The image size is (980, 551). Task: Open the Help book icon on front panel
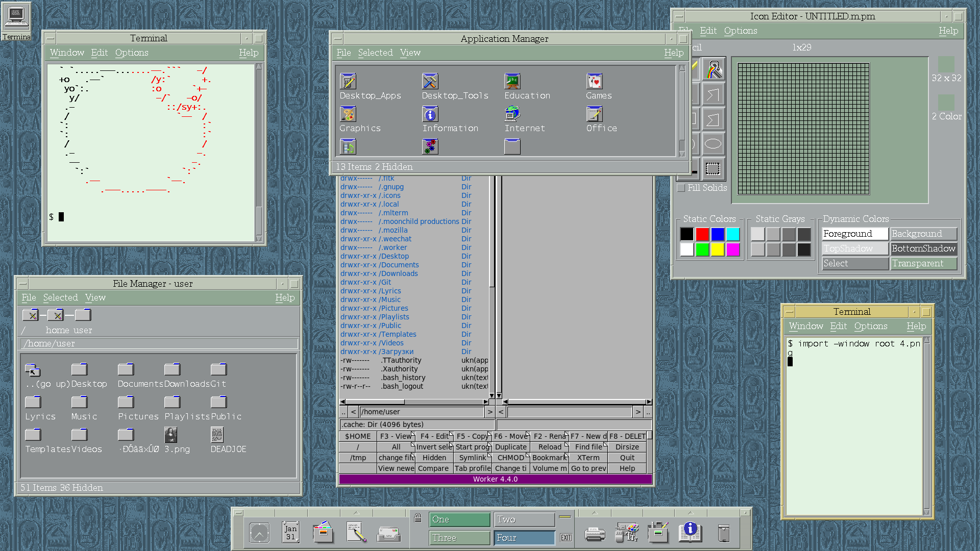[x=690, y=532]
